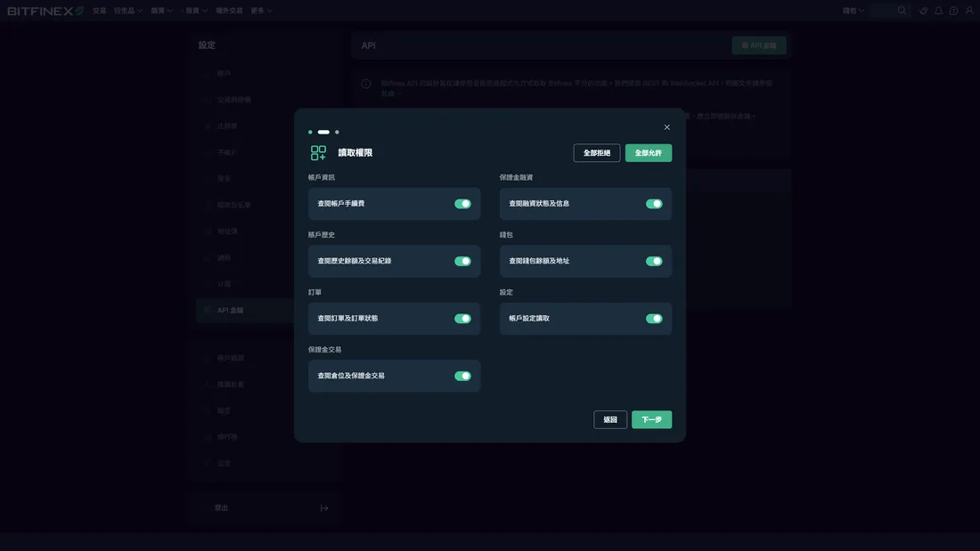Image resolution: width=980 pixels, height=551 pixels.
Task: Click the 讀取權限 permissions grid icon
Action: 318,153
